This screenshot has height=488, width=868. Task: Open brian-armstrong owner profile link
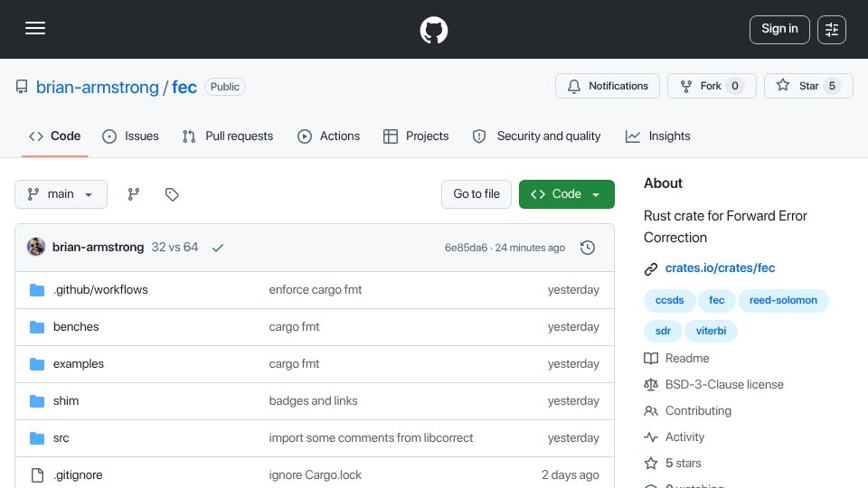pos(97,87)
